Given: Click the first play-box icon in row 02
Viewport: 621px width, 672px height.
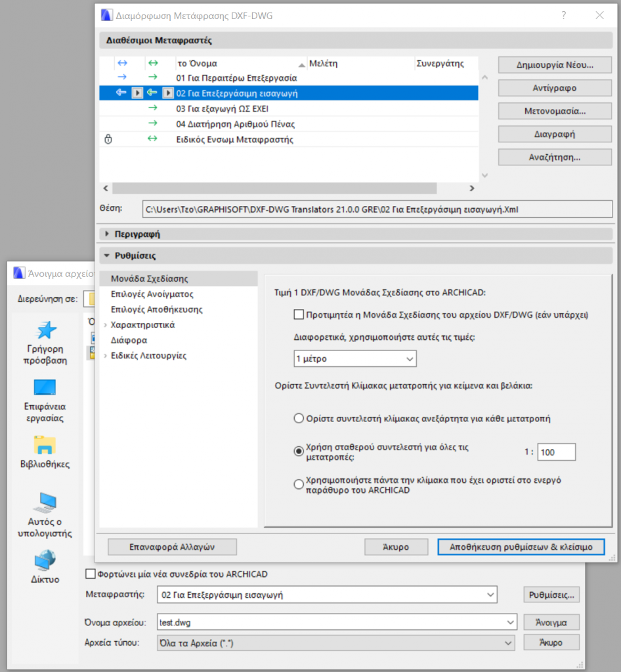Looking at the screenshot, I should point(137,93).
